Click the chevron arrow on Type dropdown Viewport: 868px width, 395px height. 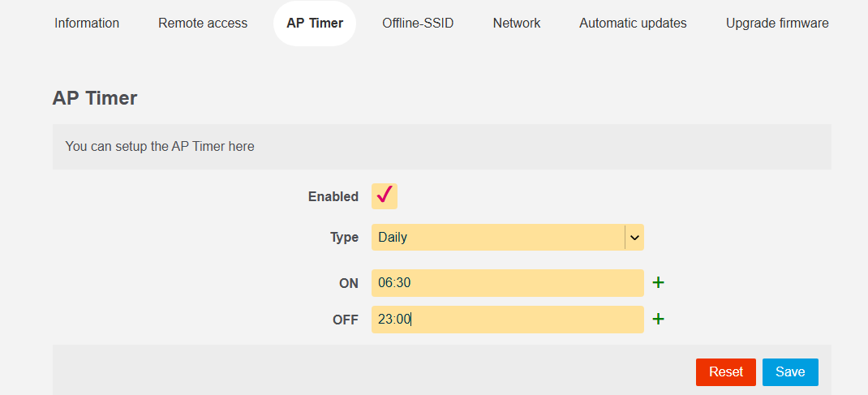coord(634,238)
